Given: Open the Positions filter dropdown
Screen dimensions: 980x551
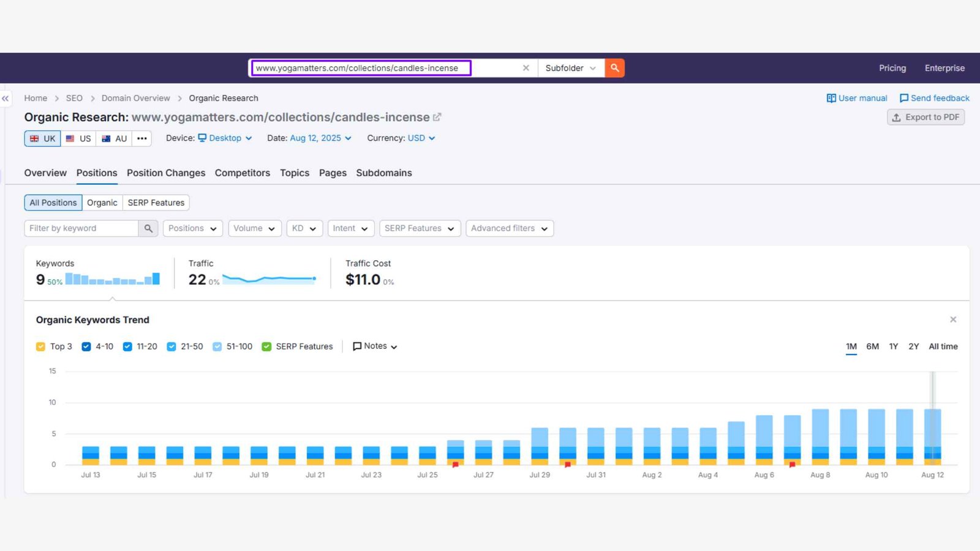Looking at the screenshot, I should [x=193, y=228].
